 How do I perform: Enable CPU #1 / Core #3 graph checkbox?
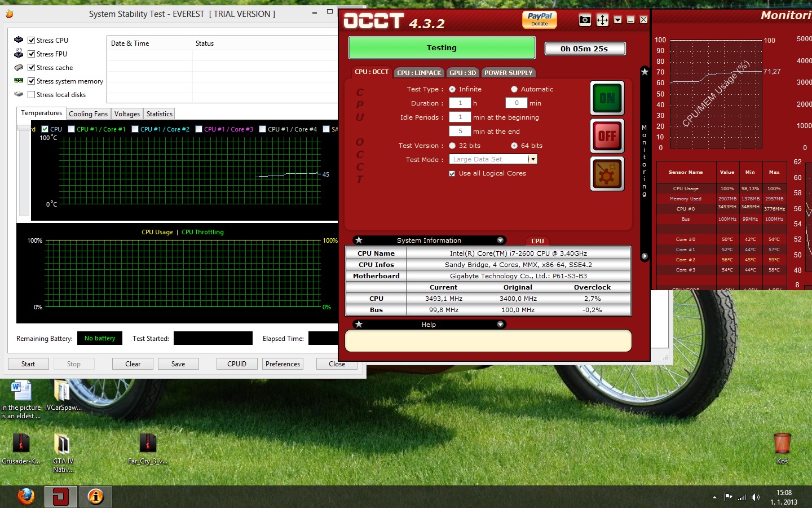click(x=198, y=129)
